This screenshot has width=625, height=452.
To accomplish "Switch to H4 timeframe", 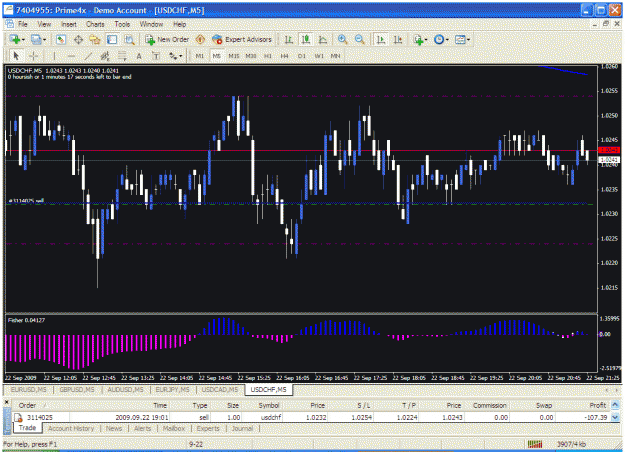I will pos(285,56).
